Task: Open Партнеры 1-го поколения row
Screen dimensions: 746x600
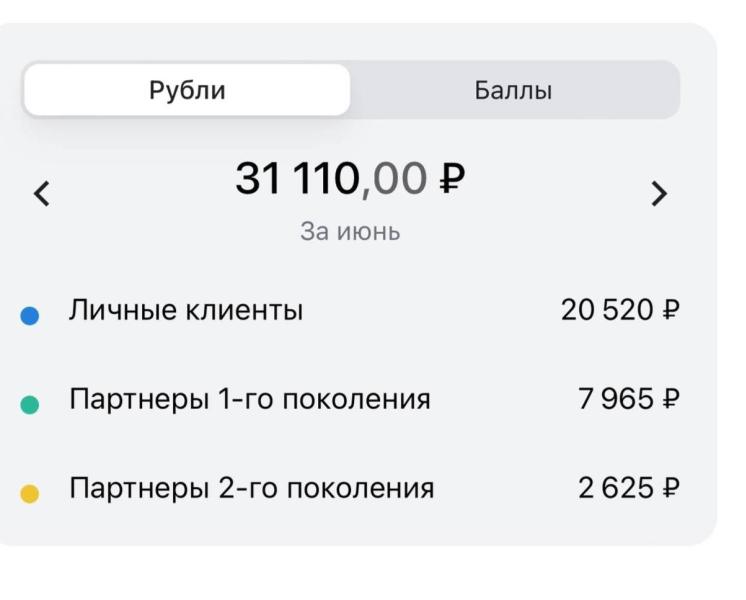Action: click(350, 399)
